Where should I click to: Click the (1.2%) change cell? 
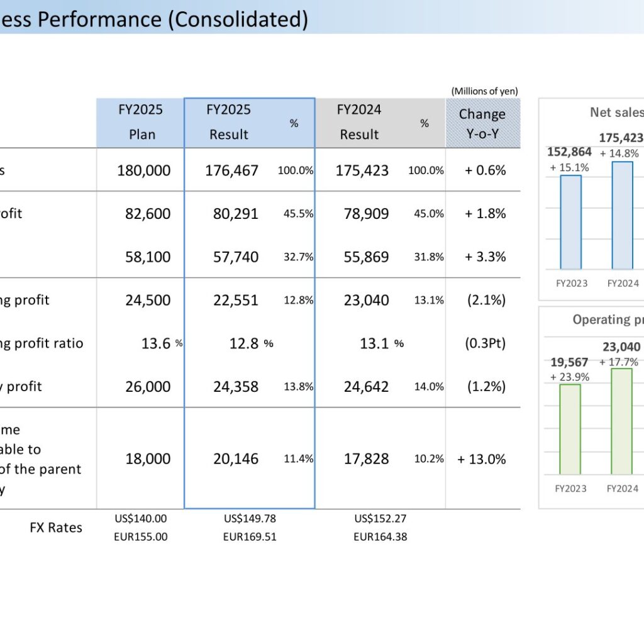pyautogui.click(x=486, y=386)
